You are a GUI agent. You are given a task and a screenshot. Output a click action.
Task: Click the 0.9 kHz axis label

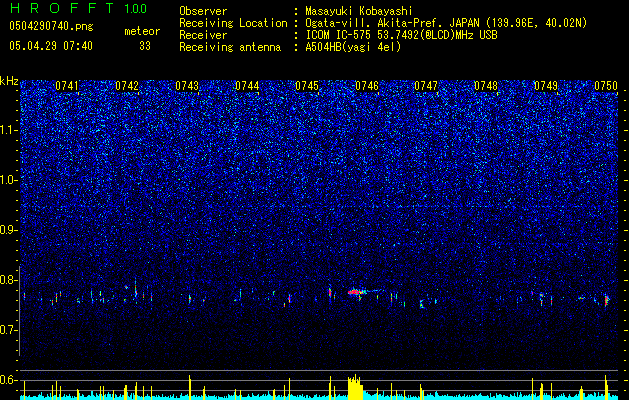coord(8,230)
